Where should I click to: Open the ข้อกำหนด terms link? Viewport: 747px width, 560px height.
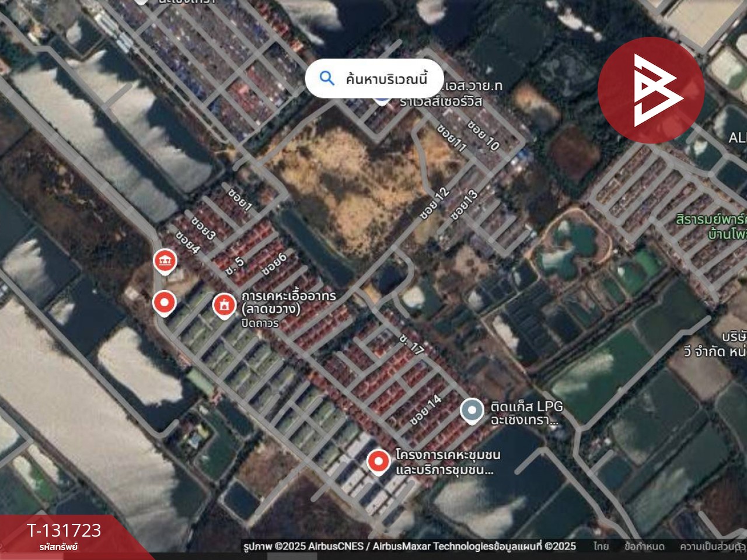coord(644,547)
